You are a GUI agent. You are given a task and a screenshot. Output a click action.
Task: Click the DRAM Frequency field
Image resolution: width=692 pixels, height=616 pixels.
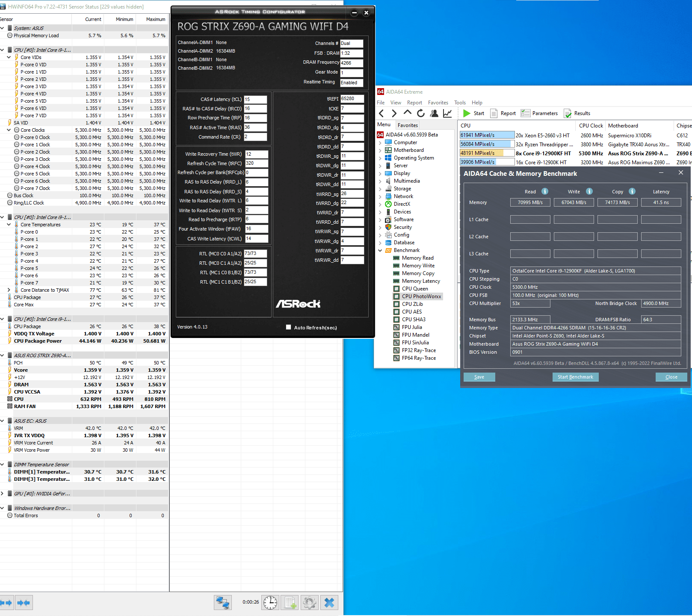(x=352, y=63)
